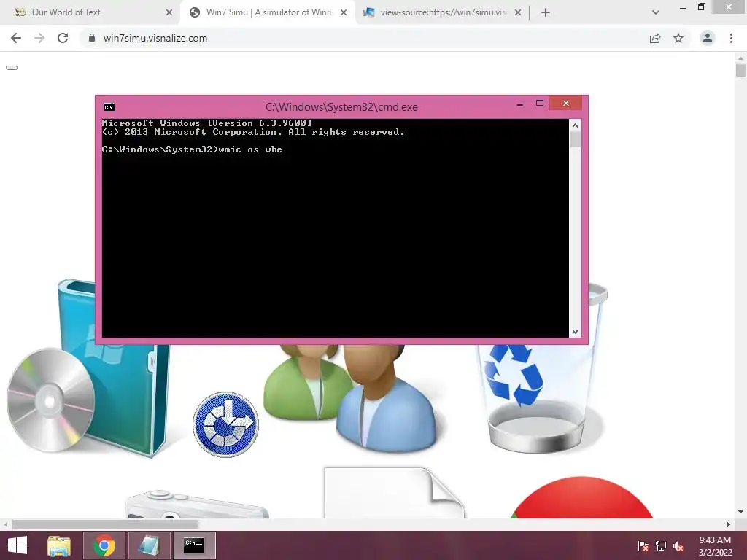The width and height of the screenshot is (747, 560).
Task: Maximize the cmd.exe window
Action: pos(540,103)
